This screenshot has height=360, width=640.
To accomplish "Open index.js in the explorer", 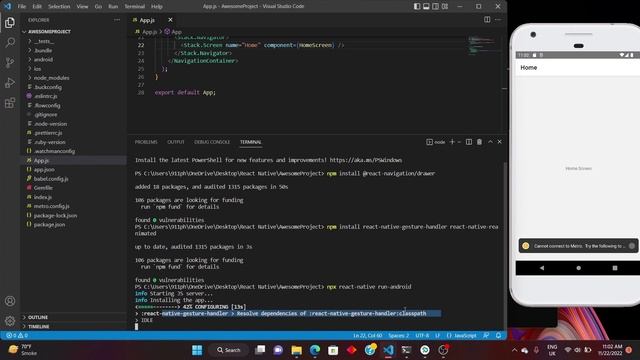I will pos(73,197).
